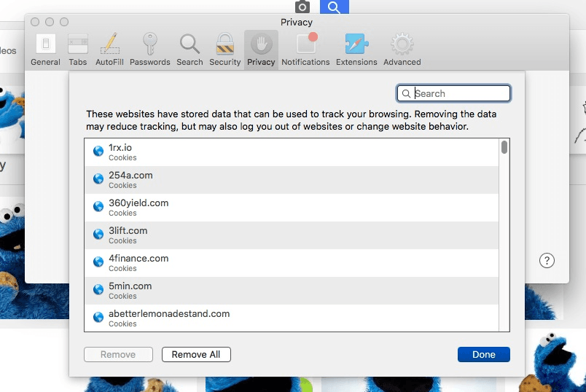
Task: Switch to Search preferences magnifier icon
Action: tap(190, 50)
